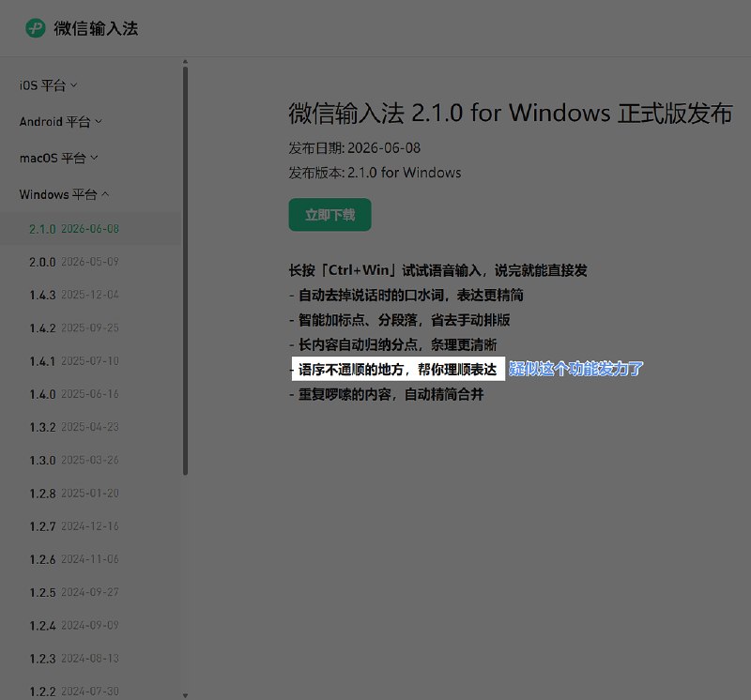Image resolution: width=751 pixels, height=700 pixels.
Task: Expand the macOS 平台 section
Action: (58, 158)
